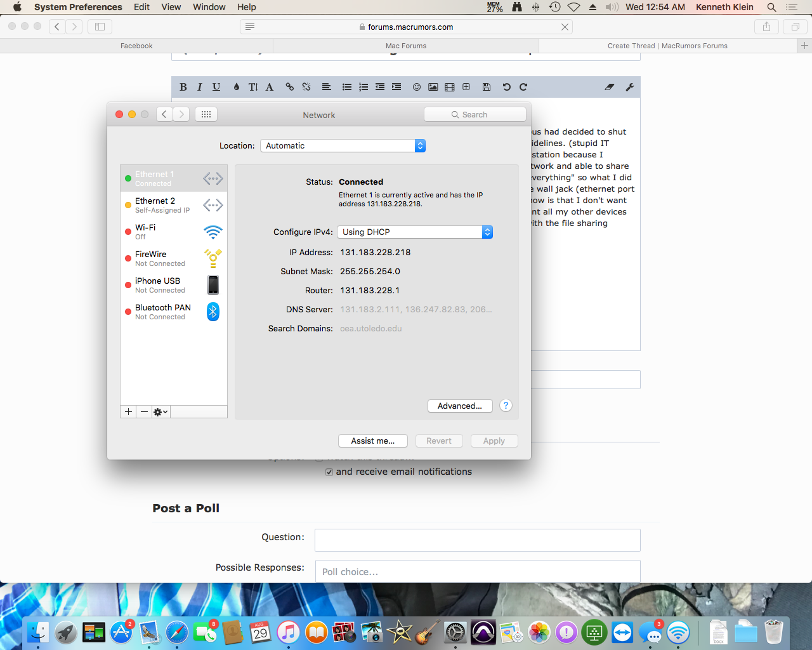
Task: Show all tabs button in Safari
Action: click(x=795, y=27)
